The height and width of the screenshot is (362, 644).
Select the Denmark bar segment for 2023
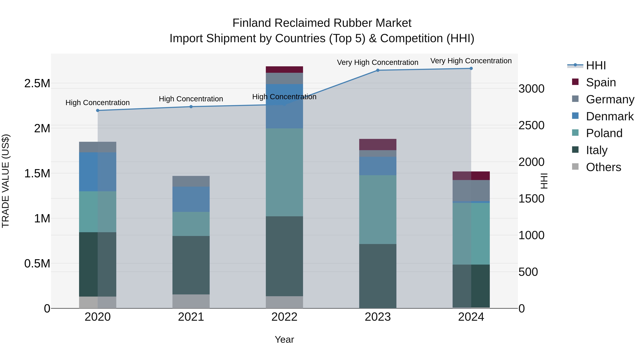[378, 166]
